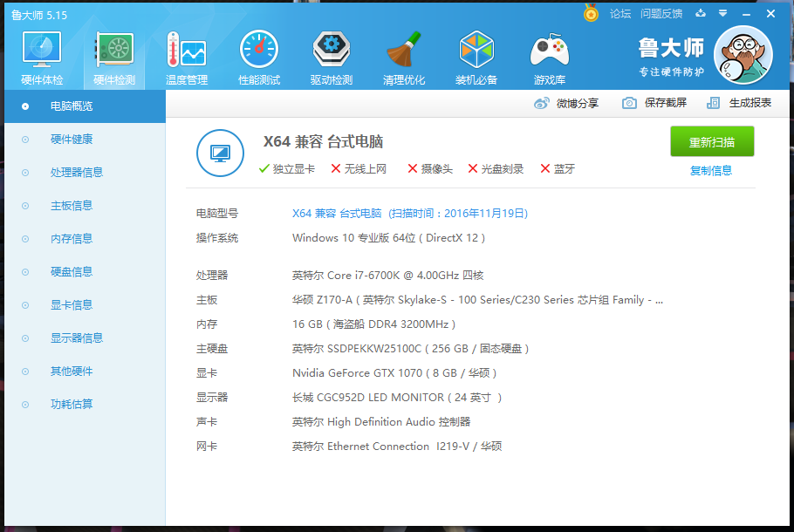794x532 pixels.
Task: Open the 游戏库 gamepad icon
Action: (550, 58)
